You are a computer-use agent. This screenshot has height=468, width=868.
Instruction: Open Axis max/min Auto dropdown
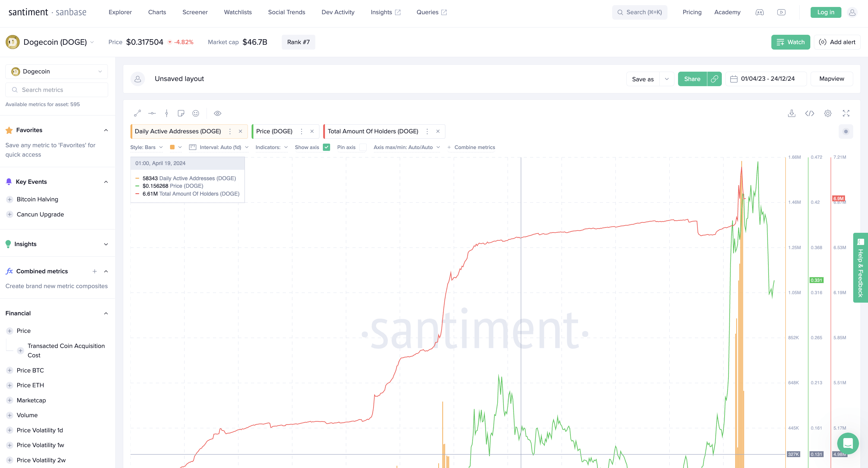pos(407,148)
